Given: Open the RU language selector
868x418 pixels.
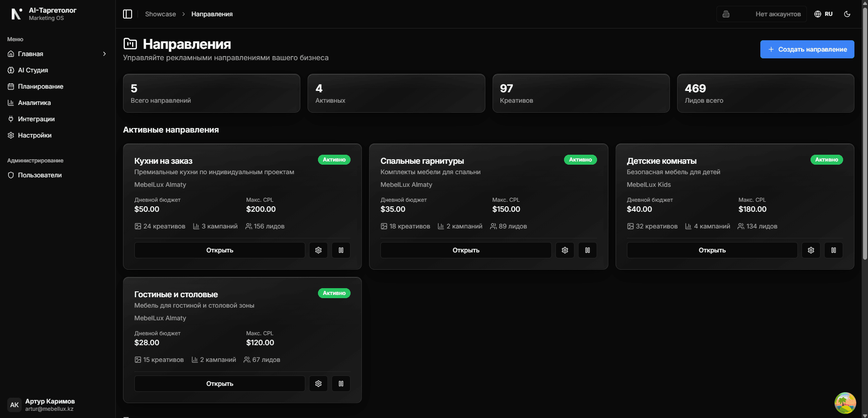Looking at the screenshot, I should coord(824,14).
